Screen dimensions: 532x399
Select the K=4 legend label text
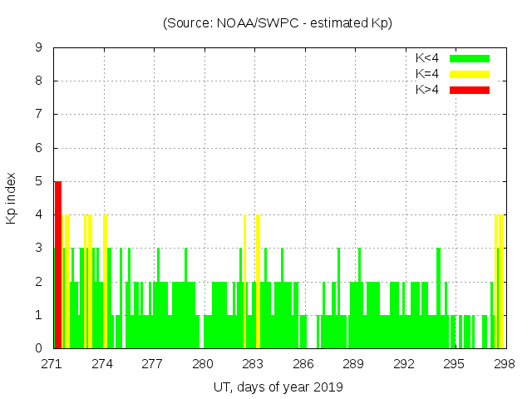[427, 74]
